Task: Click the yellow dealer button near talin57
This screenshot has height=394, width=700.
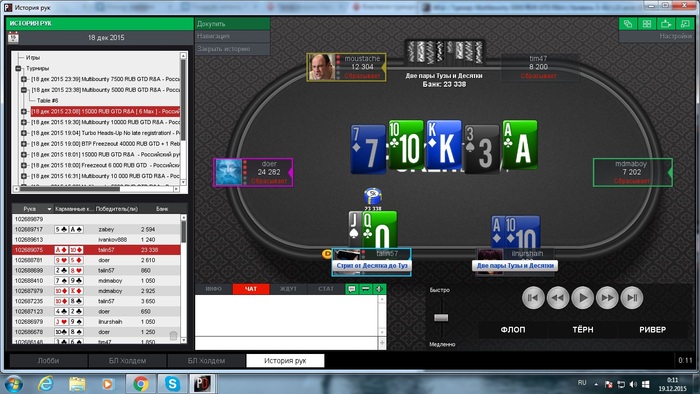Action: coord(327,254)
